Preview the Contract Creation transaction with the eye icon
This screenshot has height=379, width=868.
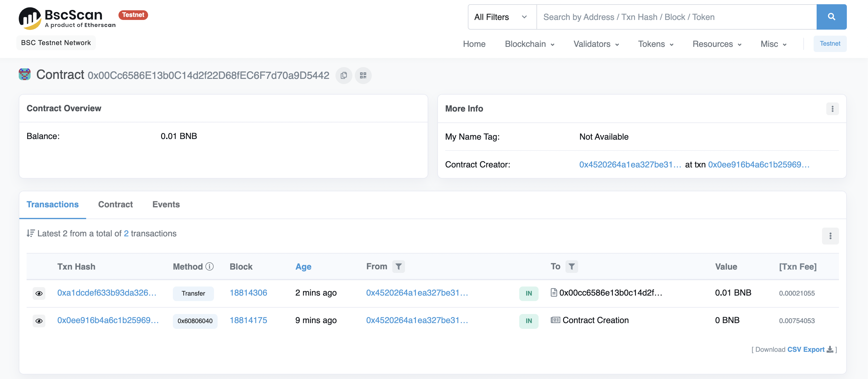tap(39, 321)
